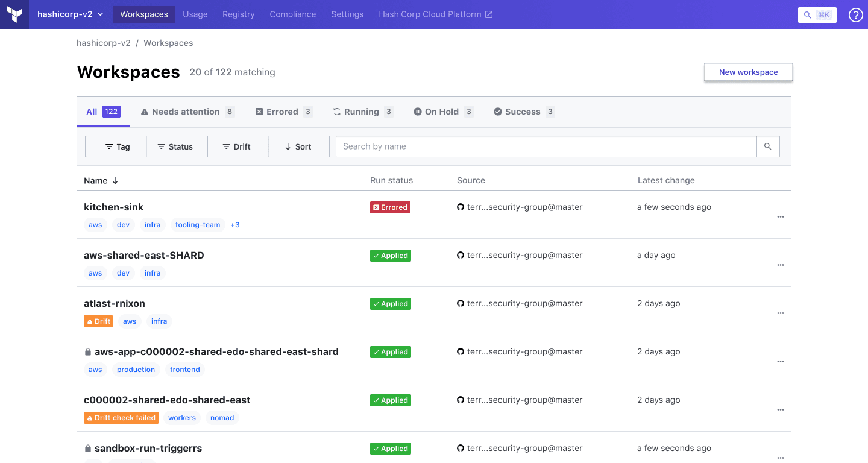The image size is (868, 463).
Task: Click the Errored status badge on kitchen-sink
Action: point(390,207)
